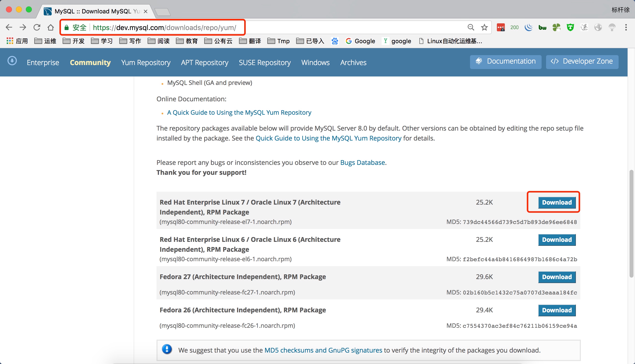Open the 已导入 bookmarks folder
This screenshot has height=364, width=635.
[x=310, y=41]
